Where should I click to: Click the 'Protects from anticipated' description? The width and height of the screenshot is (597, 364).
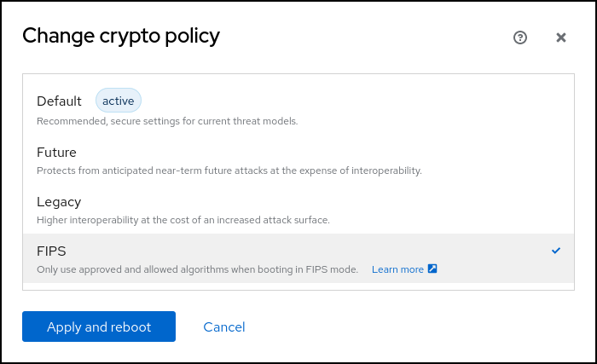click(229, 170)
